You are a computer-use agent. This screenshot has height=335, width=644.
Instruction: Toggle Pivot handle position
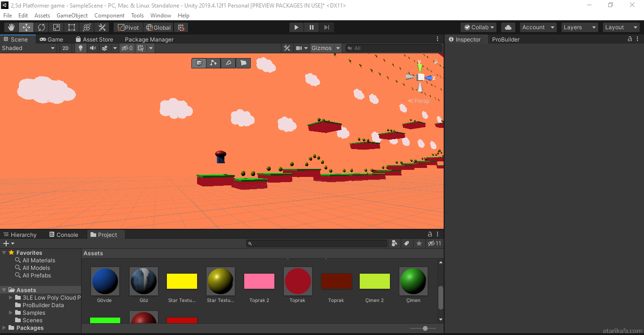click(128, 27)
